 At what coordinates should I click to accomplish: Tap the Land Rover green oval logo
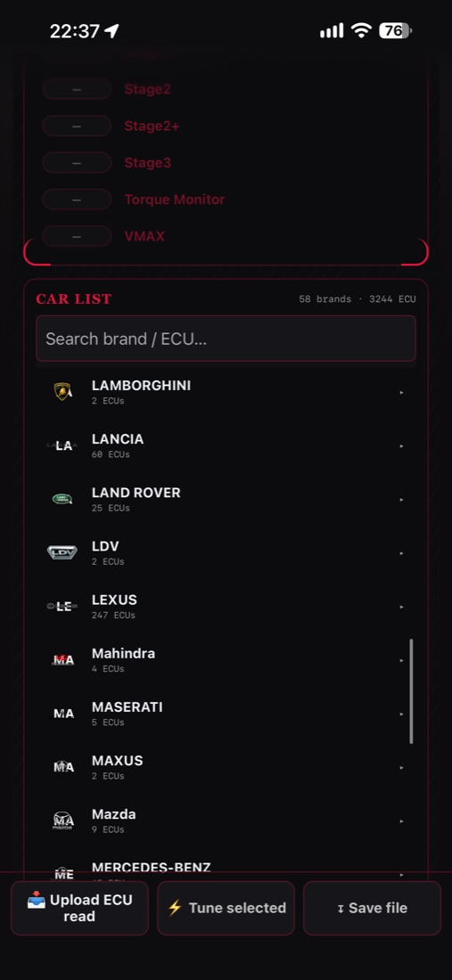(x=62, y=499)
